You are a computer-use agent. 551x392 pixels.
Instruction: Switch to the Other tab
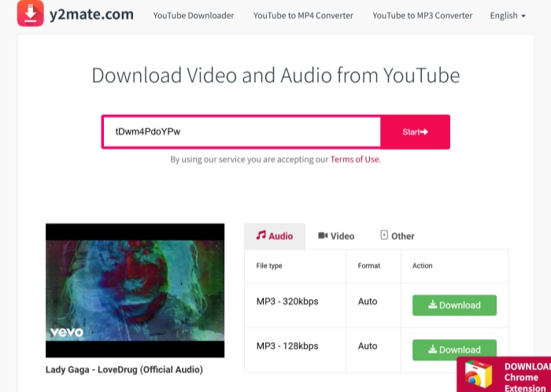[x=398, y=236]
